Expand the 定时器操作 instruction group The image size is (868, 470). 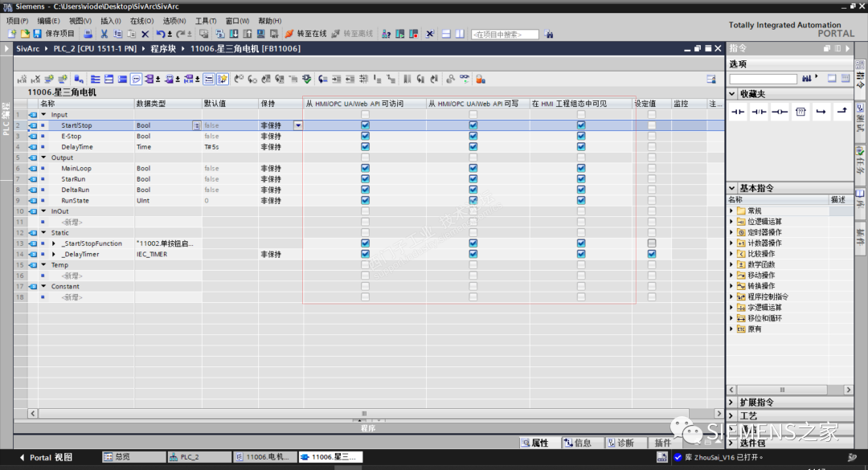[733, 231]
